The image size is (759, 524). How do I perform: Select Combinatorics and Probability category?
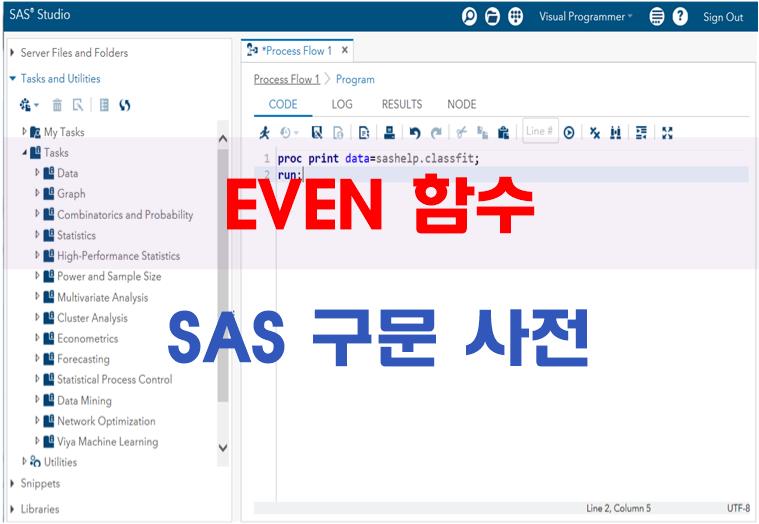pyautogui.click(x=125, y=214)
